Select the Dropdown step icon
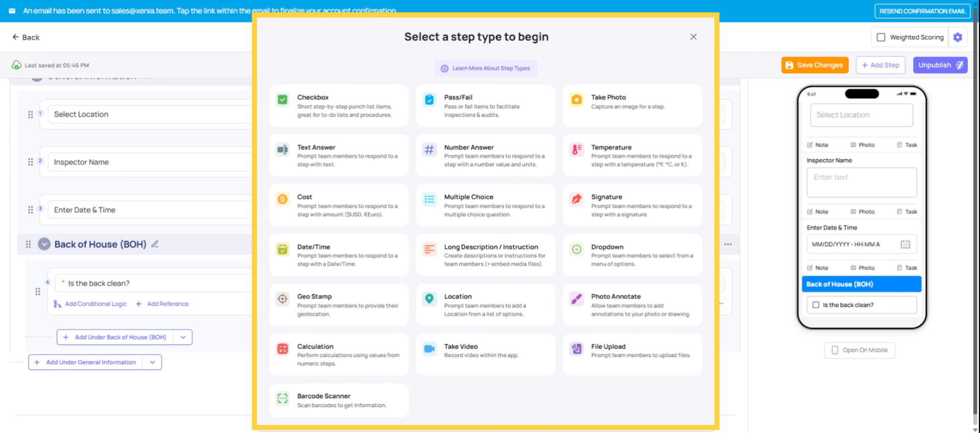The height and width of the screenshot is (433, 980). tap(576, 249)
